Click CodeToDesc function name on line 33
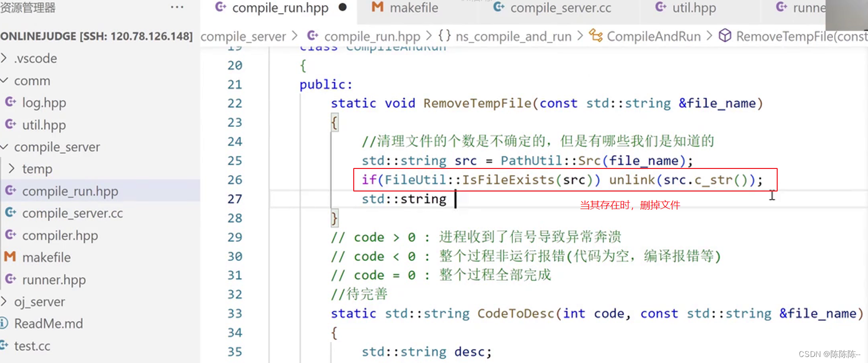868x363 pixels. (x=515, y=314)
